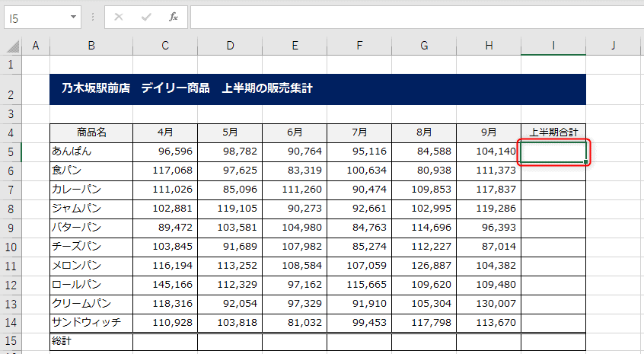The width and height of the screenshot is (644, 354).
Task: Click the fill handle of selected cell I5
Action: click(x=585, y=162)
